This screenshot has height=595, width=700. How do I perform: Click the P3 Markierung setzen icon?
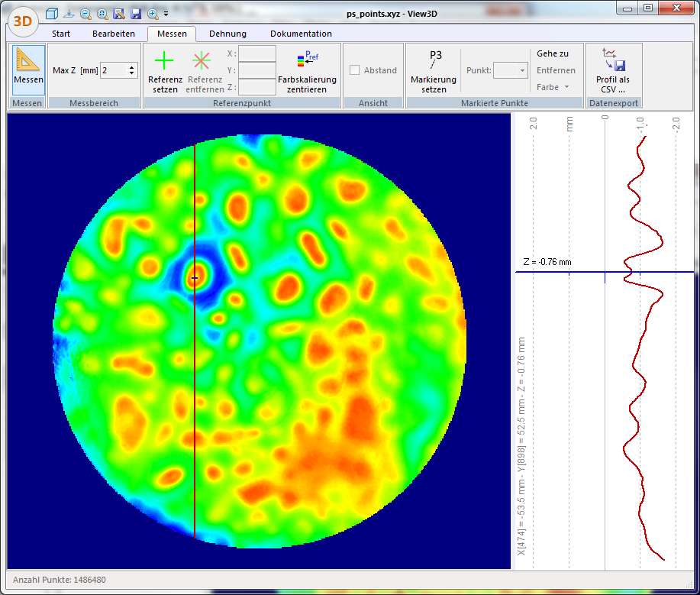point(434,60)
